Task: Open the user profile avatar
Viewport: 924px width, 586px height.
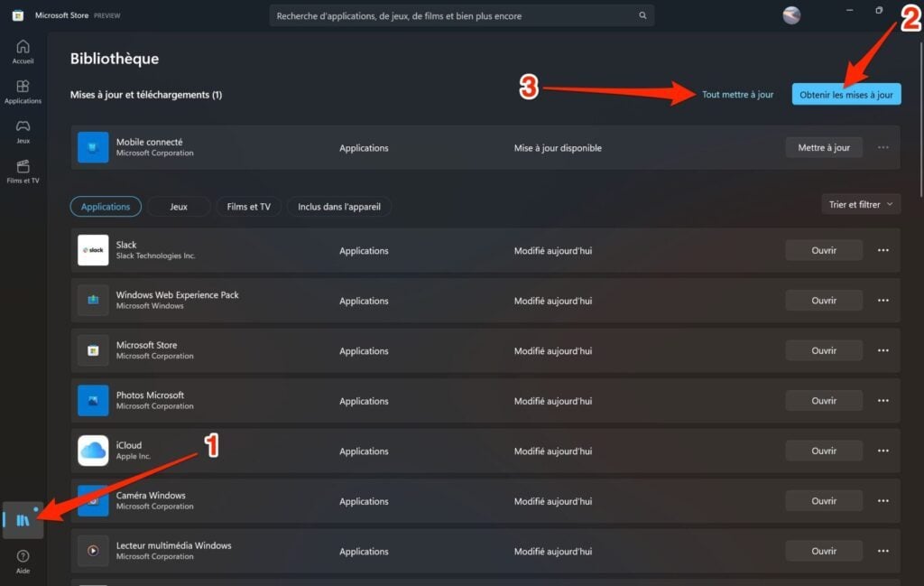Action: pyautogui.click(x=790, y=15)
